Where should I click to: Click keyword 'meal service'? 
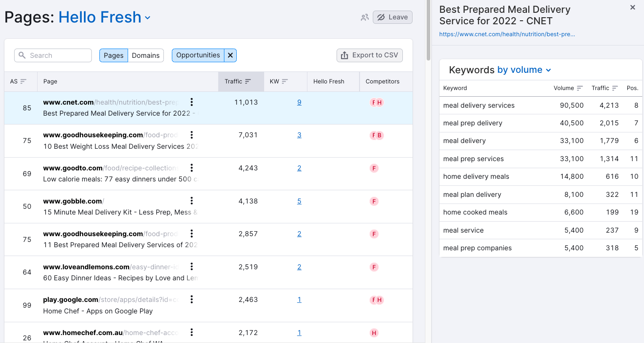tap(463, 230)
